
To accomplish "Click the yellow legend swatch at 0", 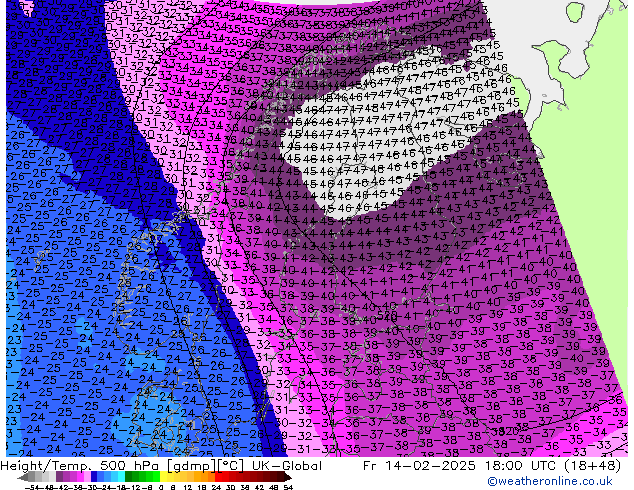I will [x=164, y=477].
